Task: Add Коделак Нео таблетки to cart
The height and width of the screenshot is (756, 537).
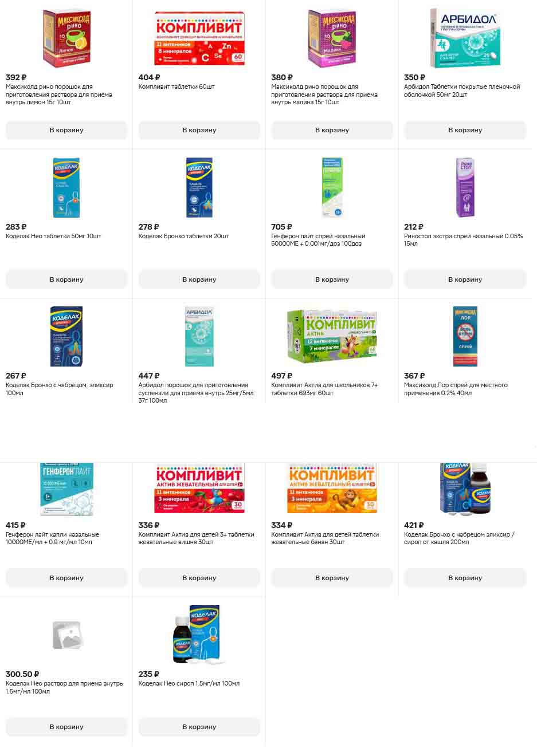Action: pos(66,279)
